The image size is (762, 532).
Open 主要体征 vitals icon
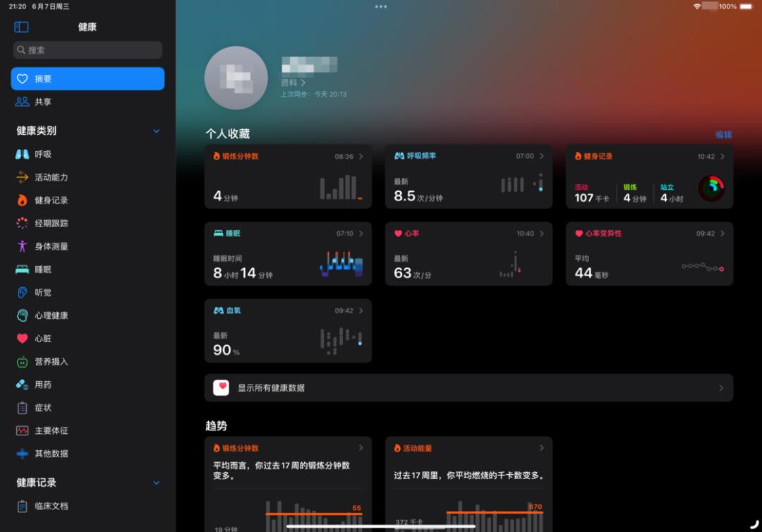point(23,430)
